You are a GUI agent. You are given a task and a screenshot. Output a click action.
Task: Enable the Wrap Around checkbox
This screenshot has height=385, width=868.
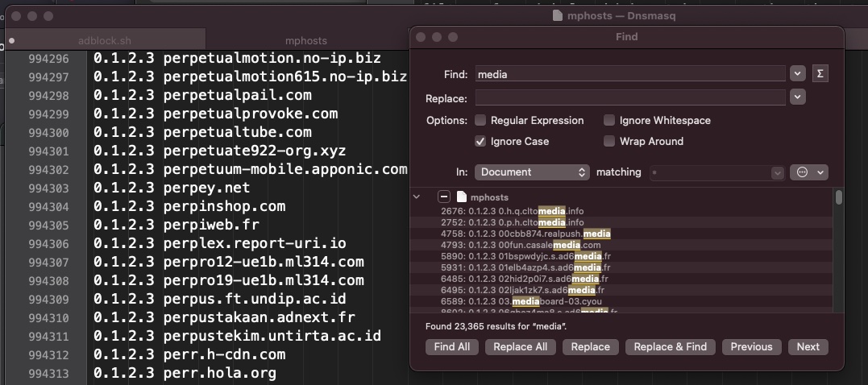pos(609,141)
